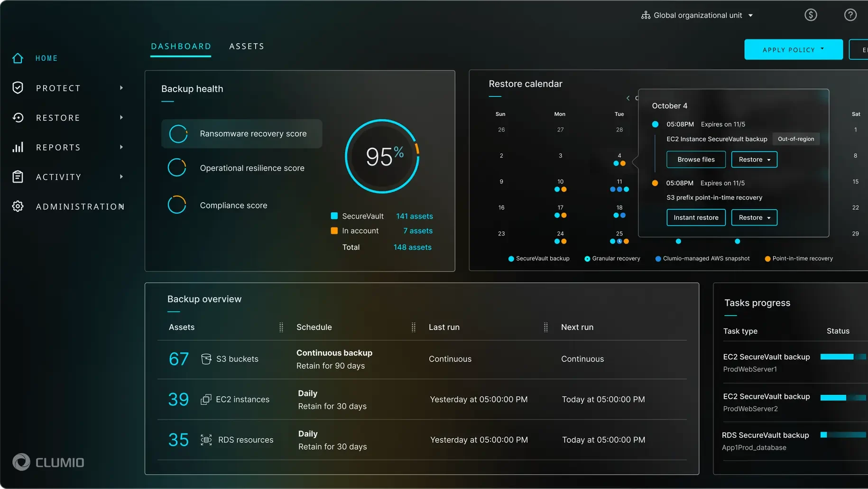
Task: Toggle the Granular recovery legend item
Action: point(612,258)
